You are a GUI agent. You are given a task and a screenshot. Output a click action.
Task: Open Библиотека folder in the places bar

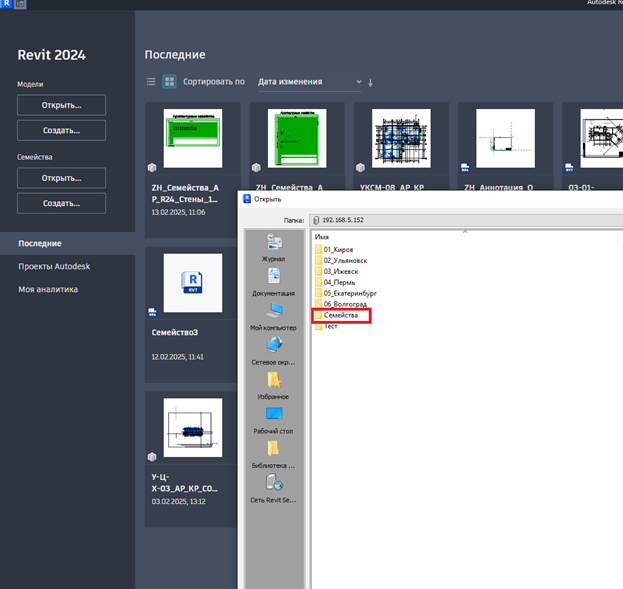click(x=273, y=455)
